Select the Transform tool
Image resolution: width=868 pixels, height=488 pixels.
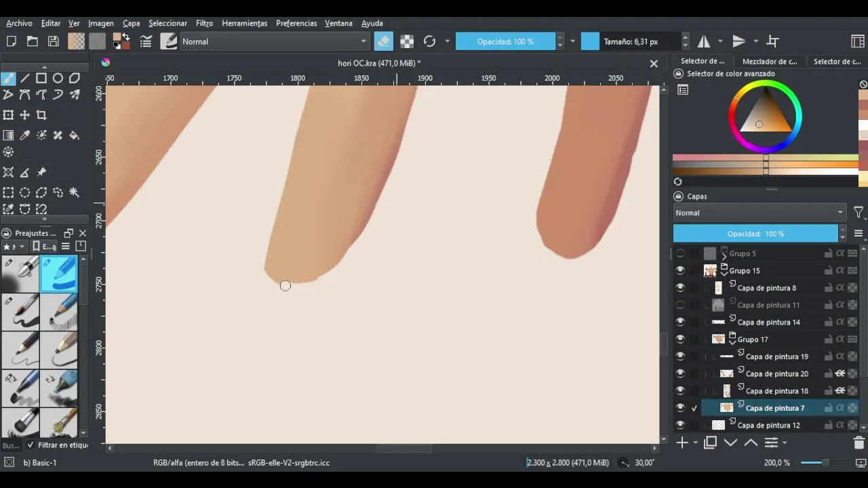pos(8,115)
